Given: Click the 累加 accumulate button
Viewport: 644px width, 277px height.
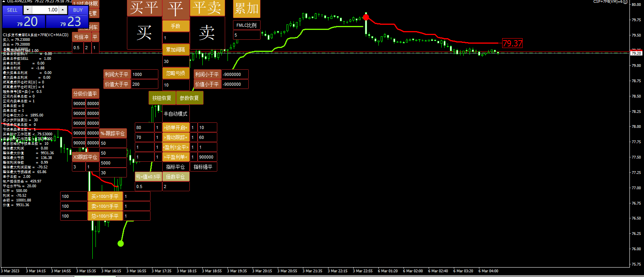Looking at the screenshot, I should 246,8.
